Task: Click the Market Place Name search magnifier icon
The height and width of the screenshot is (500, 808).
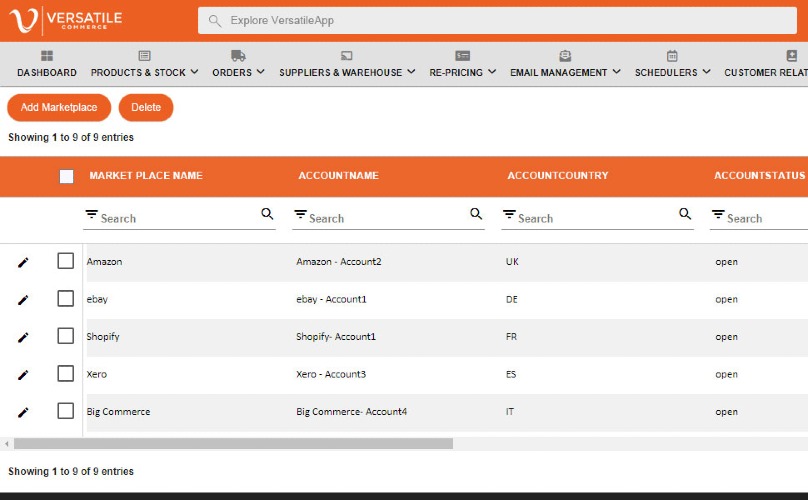Action: coord(267,214)
